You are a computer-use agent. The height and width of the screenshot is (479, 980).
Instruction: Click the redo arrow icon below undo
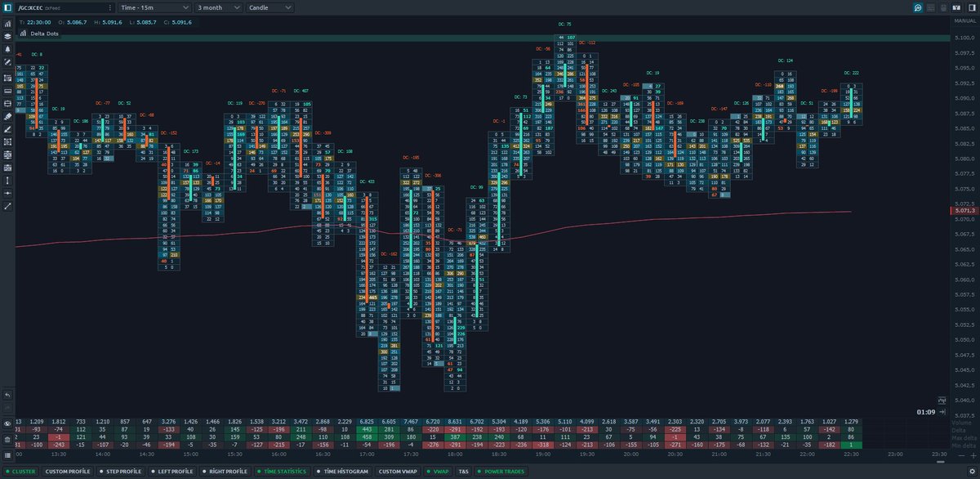pyautogui.click(x=7, y=407)
